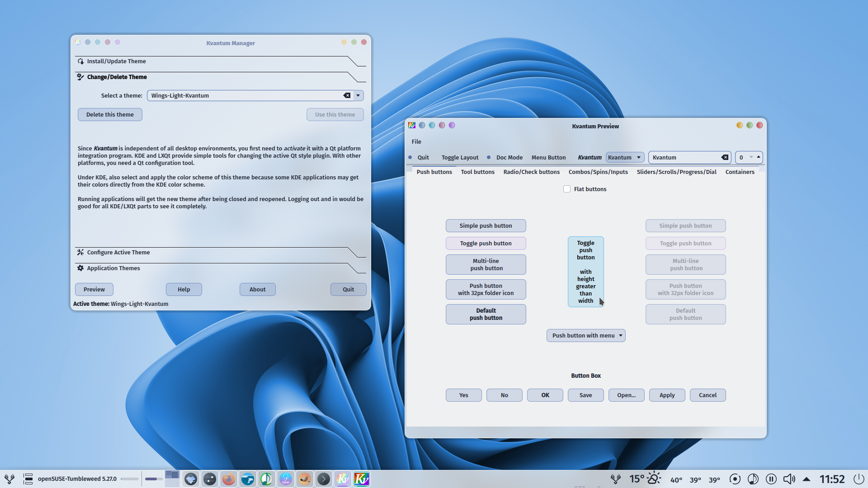The width and height of the screenshot is (868, 488).
Task: Launch Firefox from the taskbar
Action: (229, 479)
